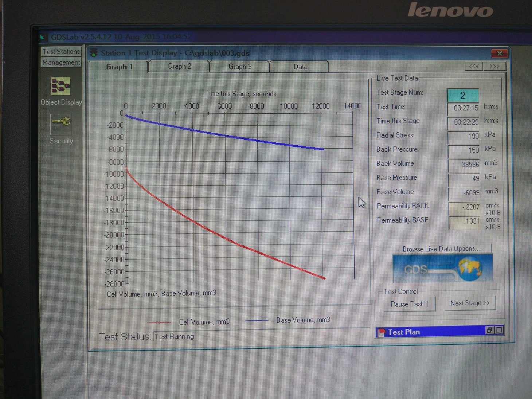The image size is (532, 399).
Task: Click the Test Stage Num field
Action: click(x=462, y=95)
